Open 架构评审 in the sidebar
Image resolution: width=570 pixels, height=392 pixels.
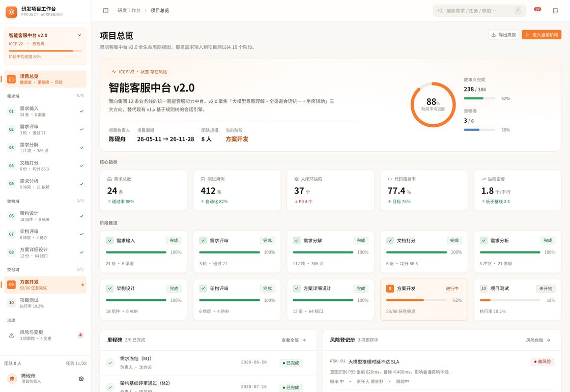coord(45,234)
